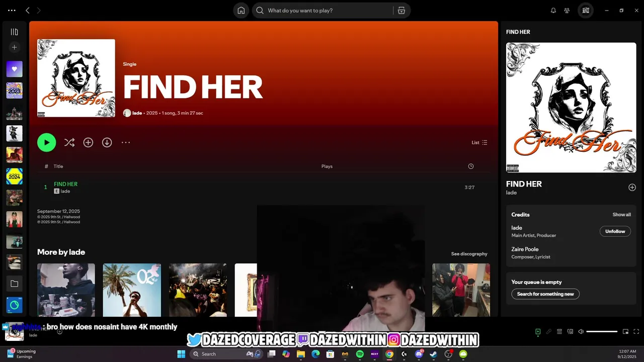This screenshot has height=362, width=644.
Task: Open the folder in library sidebar
Action: (14, 284)
